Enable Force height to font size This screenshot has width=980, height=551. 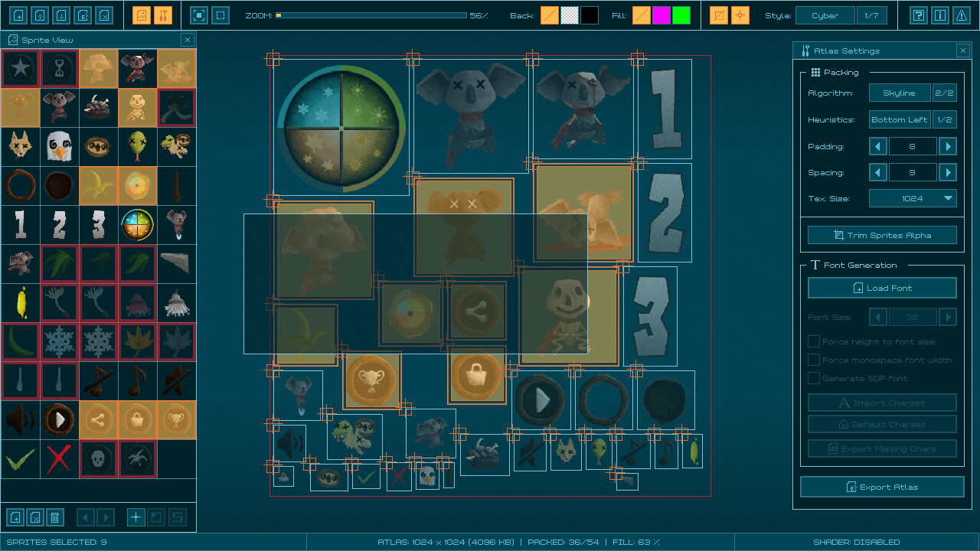(814, 341)
